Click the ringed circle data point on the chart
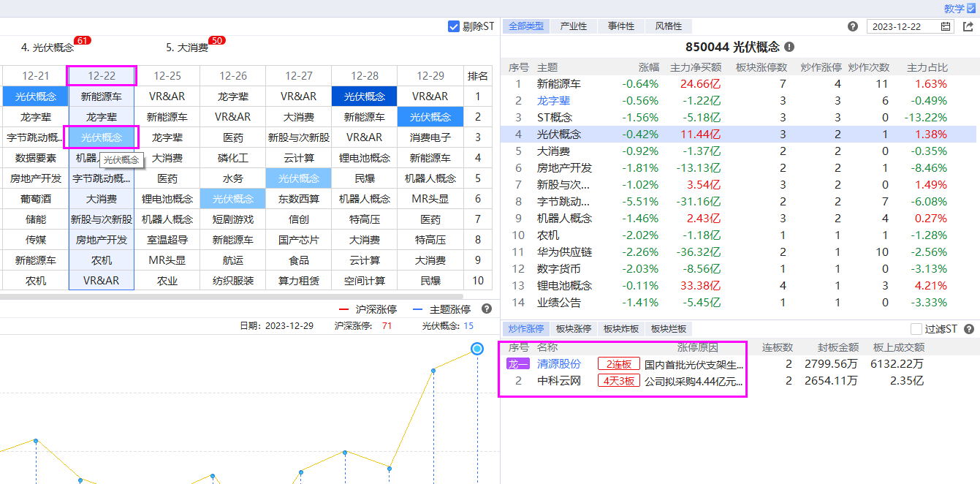Image resolution: width=980 pixels, height=484 pixels. click(x=477, y=349)
